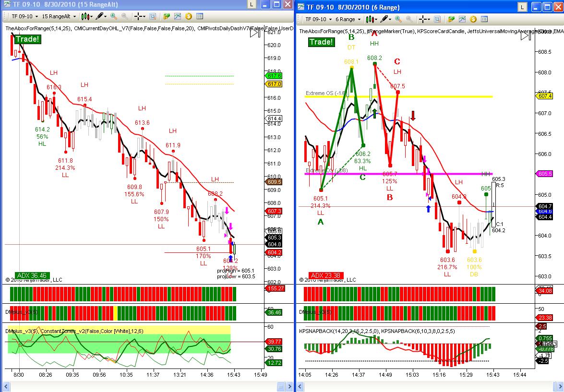Open candlestick chart style dropdown in 6 Range window
Image resolution: width=564 pixels, height=392 pixels.
pos(371,19)
